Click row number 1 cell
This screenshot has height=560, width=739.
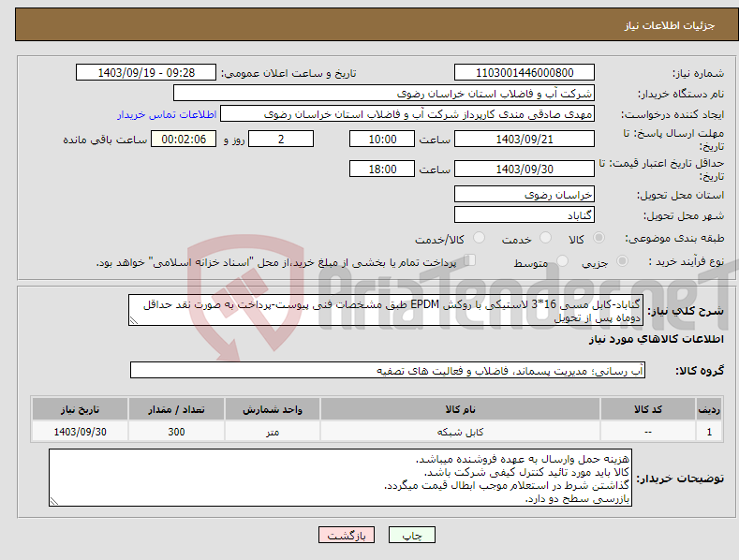[709, 432]
